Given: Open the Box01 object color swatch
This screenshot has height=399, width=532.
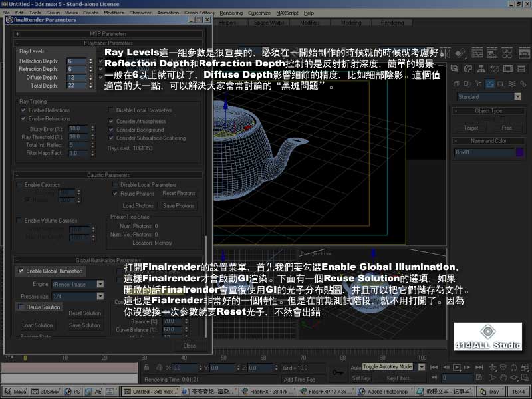Looking at the screenshot, I should (x=519, y=152).
